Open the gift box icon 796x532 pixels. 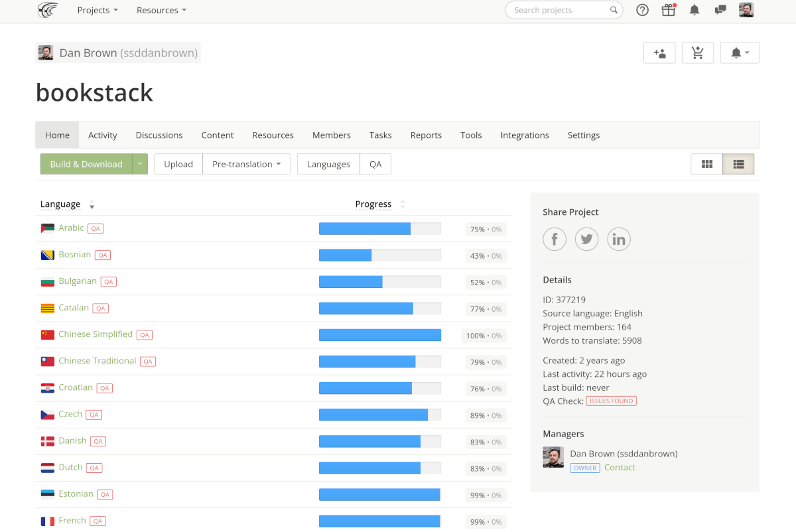click(x=669, y=10)
